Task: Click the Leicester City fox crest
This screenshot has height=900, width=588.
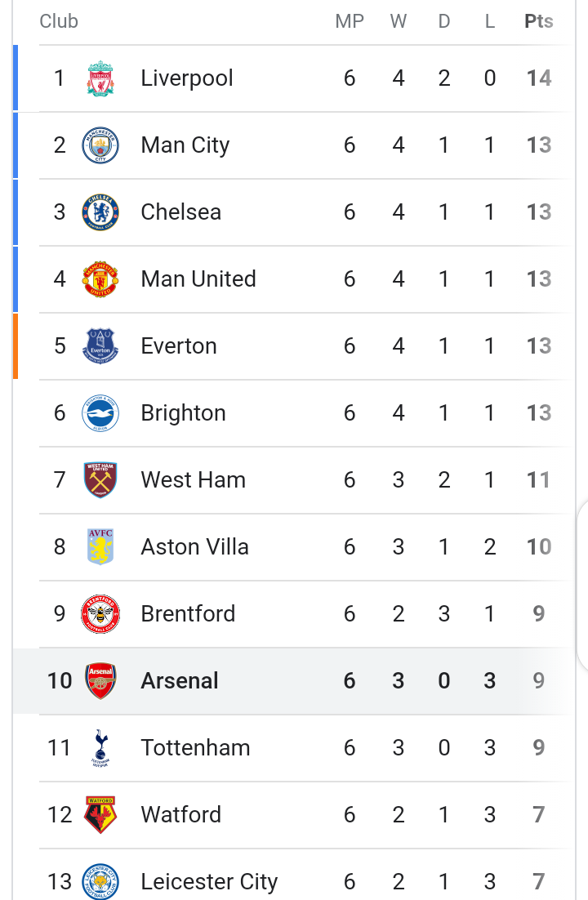Action: [x=100, y=882]
